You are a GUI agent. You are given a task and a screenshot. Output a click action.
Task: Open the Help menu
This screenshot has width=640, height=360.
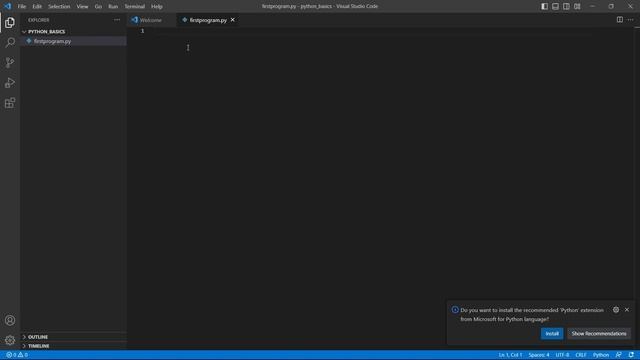click(x=157, y=6)
